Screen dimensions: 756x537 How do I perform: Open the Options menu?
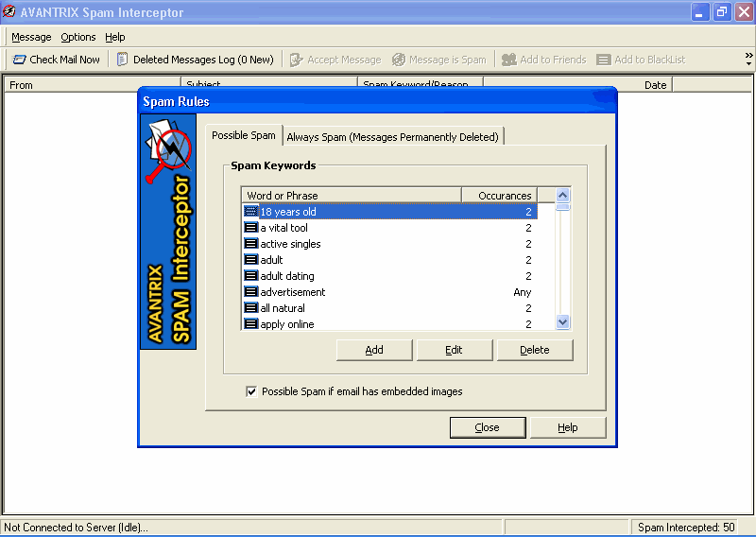click(78, 37)
